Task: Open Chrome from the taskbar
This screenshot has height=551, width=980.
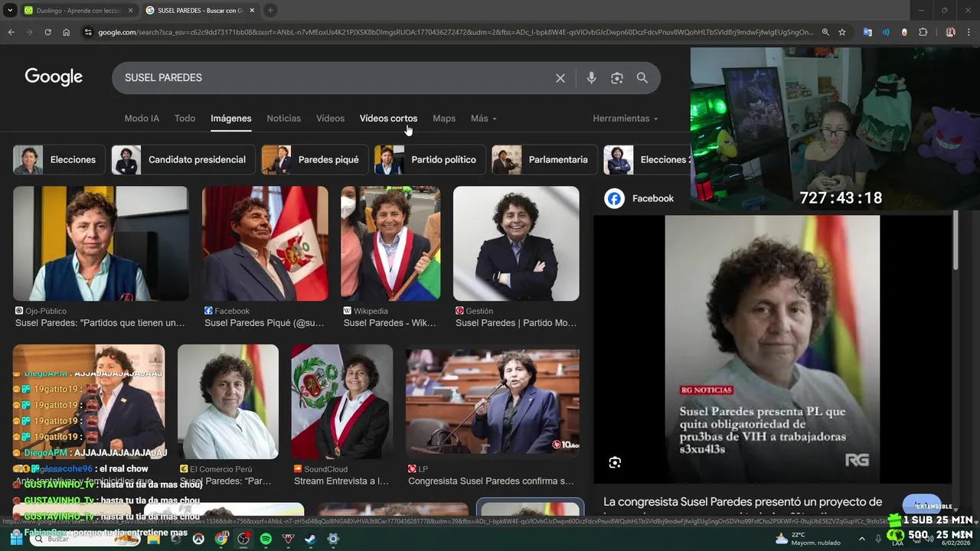Action: click(x=221, y=539)
